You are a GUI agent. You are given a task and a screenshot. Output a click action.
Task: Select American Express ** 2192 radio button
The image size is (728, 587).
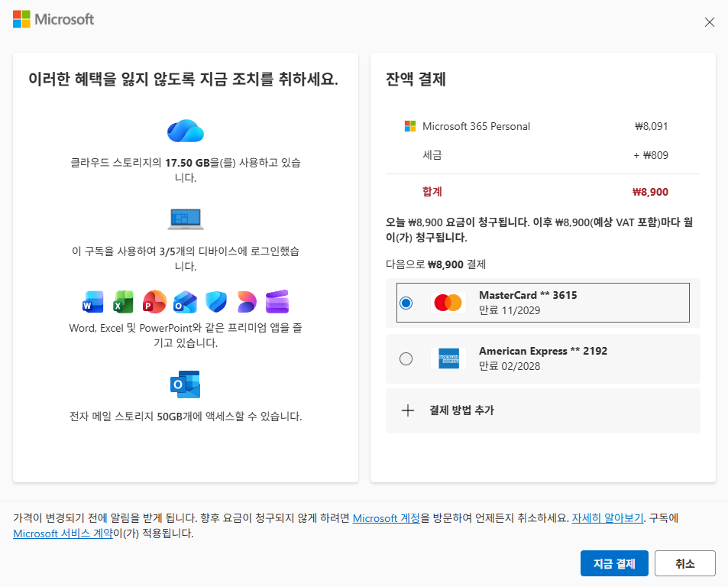pyautogui.click(x=406, y=358)
